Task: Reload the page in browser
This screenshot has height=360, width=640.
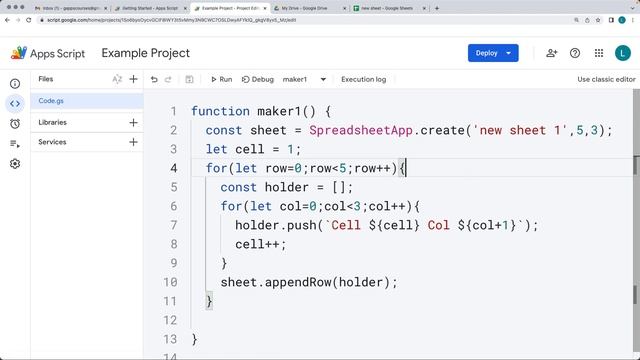Action: point(29,20)
